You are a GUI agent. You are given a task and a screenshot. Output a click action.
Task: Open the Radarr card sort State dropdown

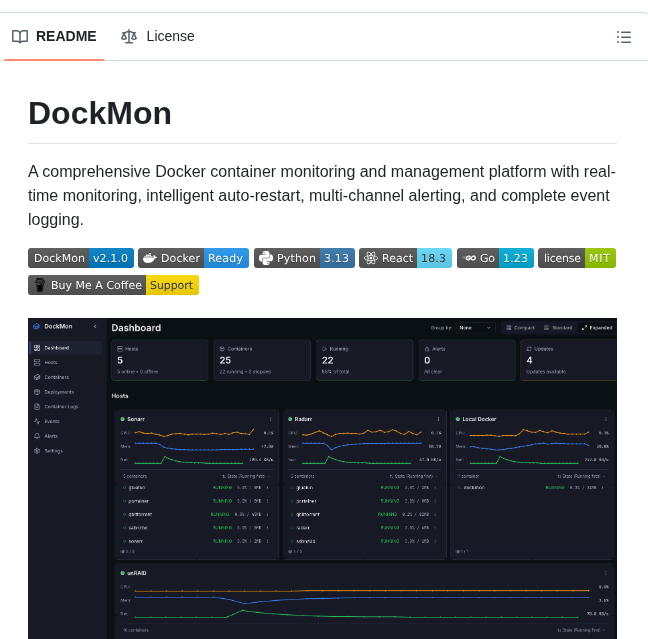414,476
